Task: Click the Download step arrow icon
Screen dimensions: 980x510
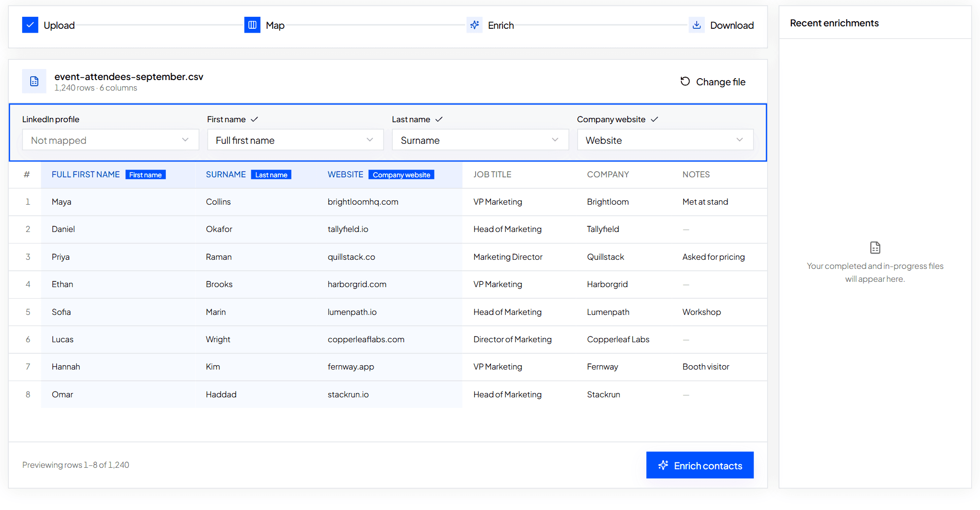Action: 697,25
